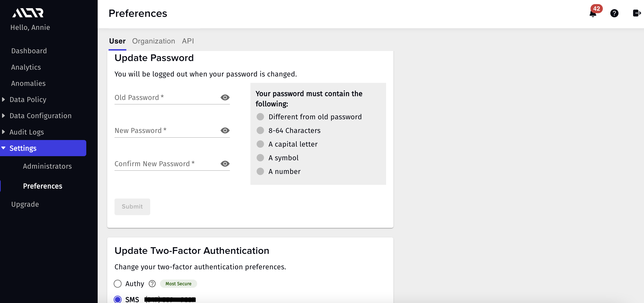Viewport: 644px width, 303px height.
Task: Click the logout icon
Action: (x=636, y=13)
